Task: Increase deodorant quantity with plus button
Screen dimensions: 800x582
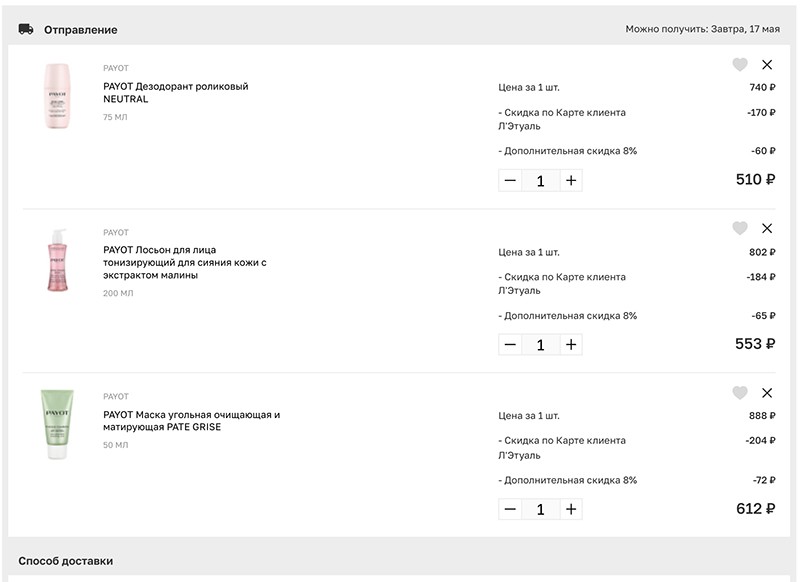Action: click(571, 181)
